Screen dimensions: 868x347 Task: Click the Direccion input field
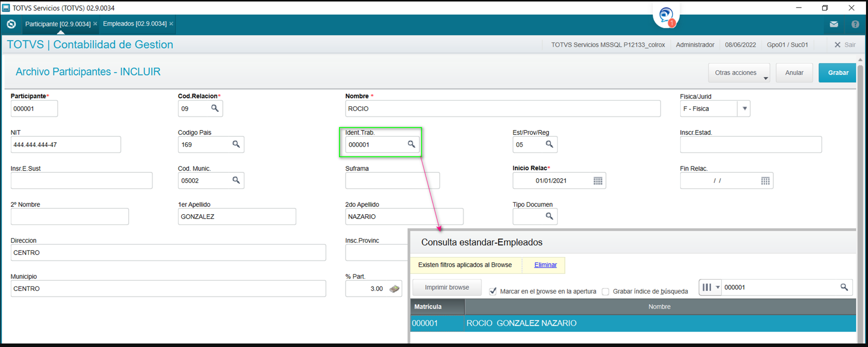click(168, 253)
